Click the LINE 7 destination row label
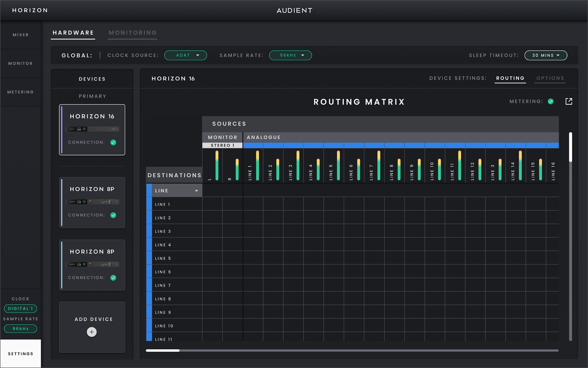The height and width of the screenshot is (368, 588). pos(163,285)
